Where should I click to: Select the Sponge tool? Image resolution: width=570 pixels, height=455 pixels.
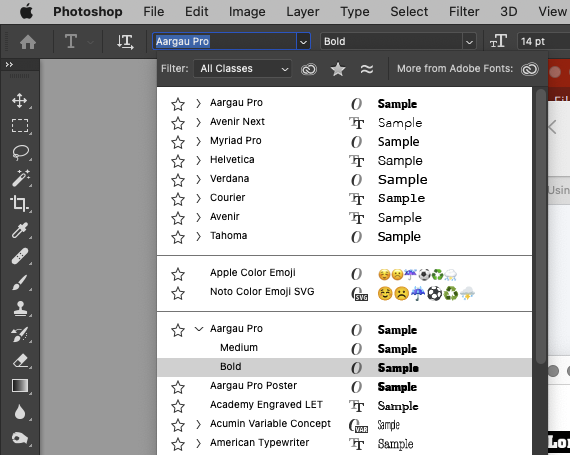pos(20,438)
